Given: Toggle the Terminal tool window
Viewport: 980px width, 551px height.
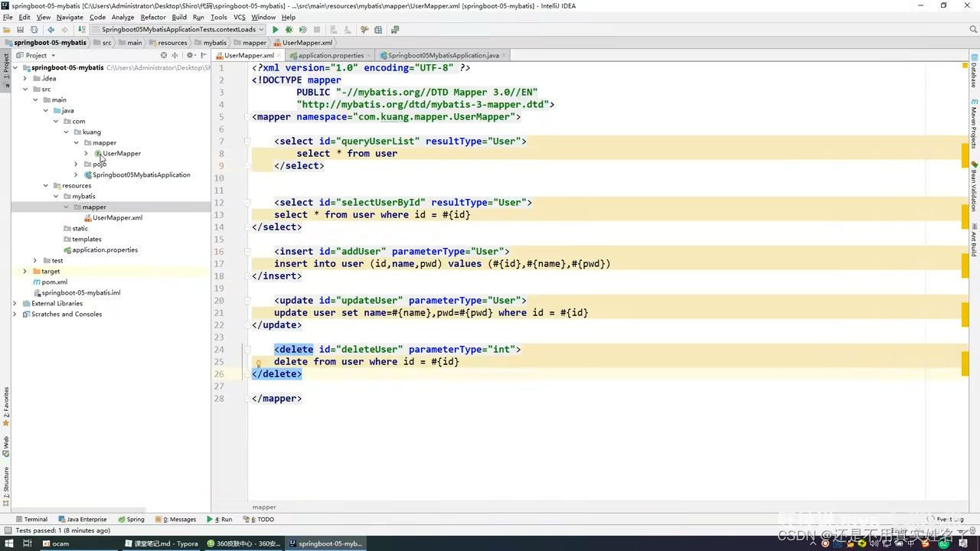Looking at the screenshot, I should point(31,519).
